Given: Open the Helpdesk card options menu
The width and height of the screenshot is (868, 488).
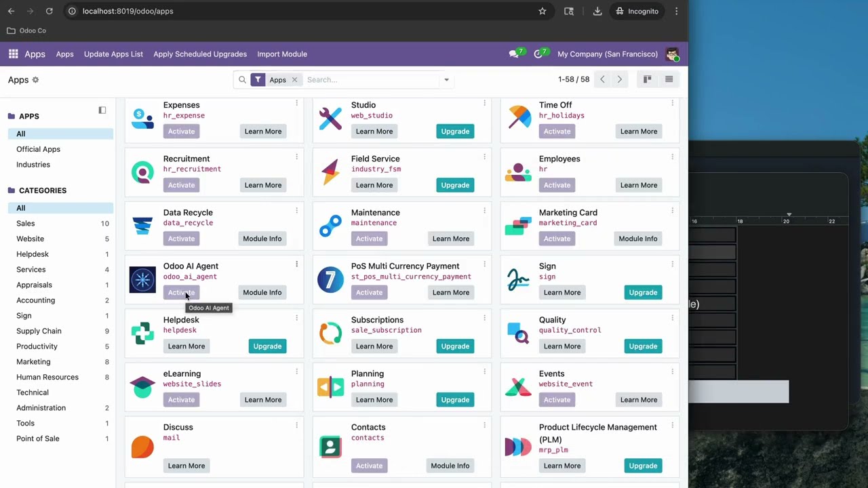Looking at the screenshot, I should 296,318.
